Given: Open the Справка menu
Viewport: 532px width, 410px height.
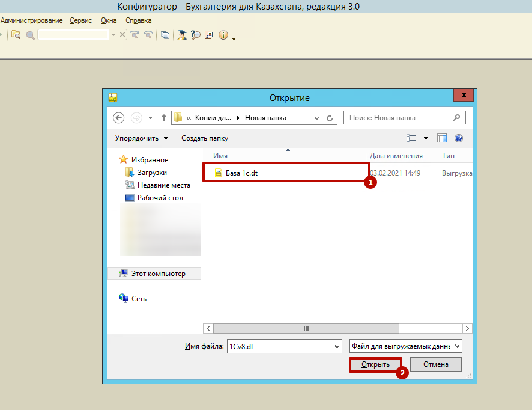Looking at the screenshot, I should (139, 20).
